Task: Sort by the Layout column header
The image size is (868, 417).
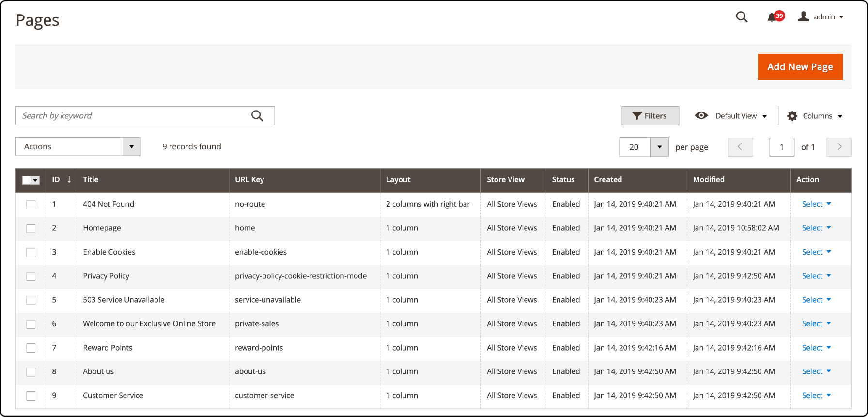Action: (x=431, y=180)
